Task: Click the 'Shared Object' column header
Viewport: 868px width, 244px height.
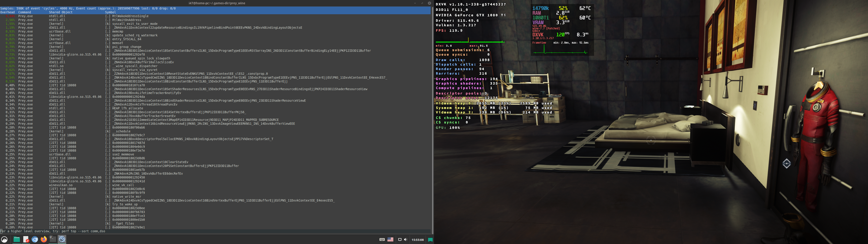Action: click(61, 12)
